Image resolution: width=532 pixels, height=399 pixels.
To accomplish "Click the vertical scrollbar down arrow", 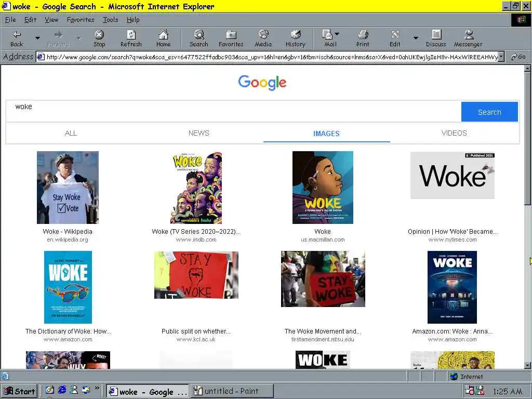I will coord(527,365).
